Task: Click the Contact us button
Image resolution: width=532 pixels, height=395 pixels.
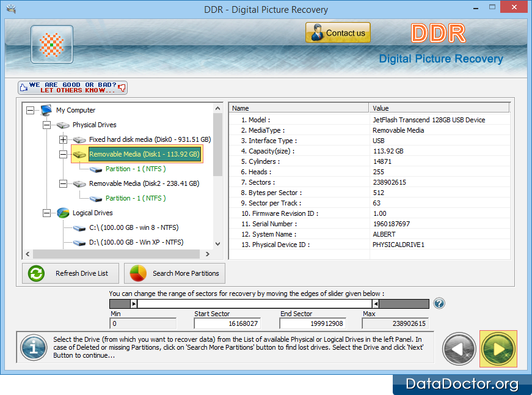Action: [x=338, y=32]
